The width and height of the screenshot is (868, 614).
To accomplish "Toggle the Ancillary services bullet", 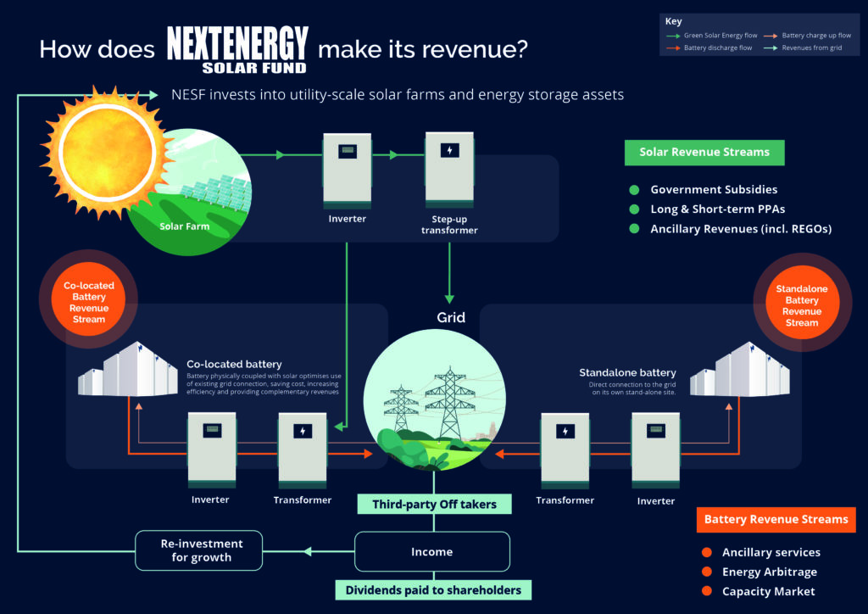I will pyautogui.click(x=706, y=552).
